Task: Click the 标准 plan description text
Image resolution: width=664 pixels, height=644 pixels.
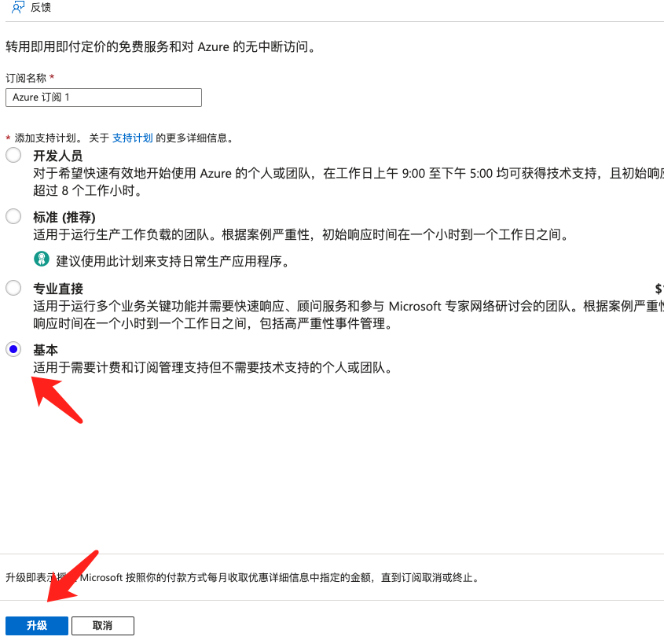Action: pos(300,234)
